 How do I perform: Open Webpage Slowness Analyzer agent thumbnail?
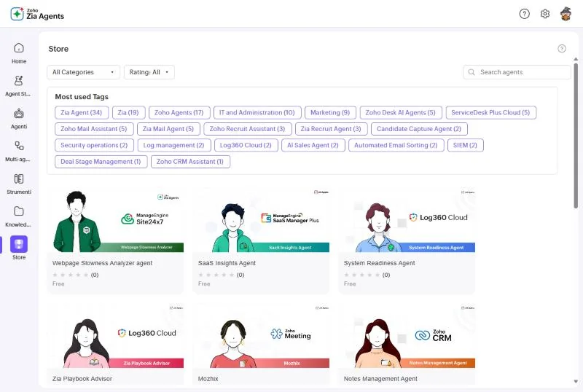(115, 220)
